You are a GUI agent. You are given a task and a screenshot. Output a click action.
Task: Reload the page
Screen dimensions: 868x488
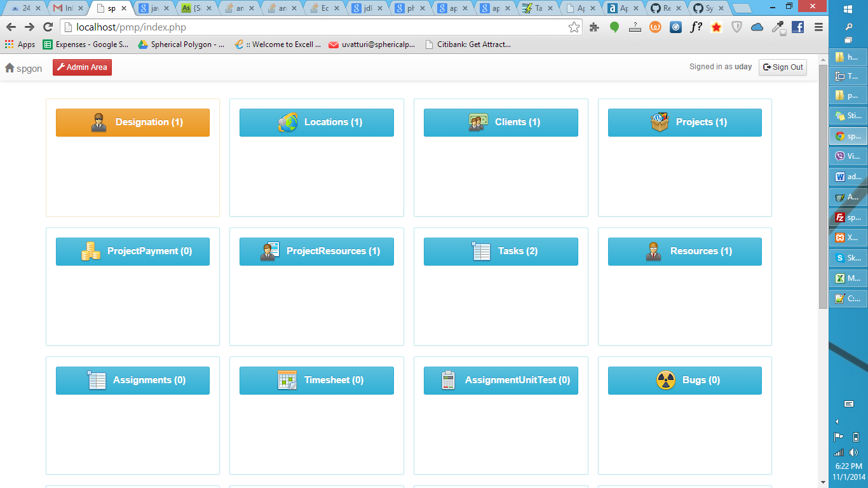48,27
